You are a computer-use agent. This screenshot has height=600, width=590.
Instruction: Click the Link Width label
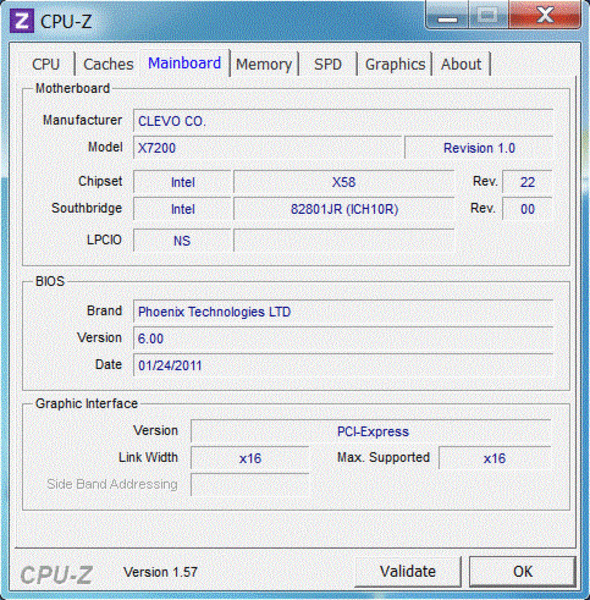pos(148,457)
